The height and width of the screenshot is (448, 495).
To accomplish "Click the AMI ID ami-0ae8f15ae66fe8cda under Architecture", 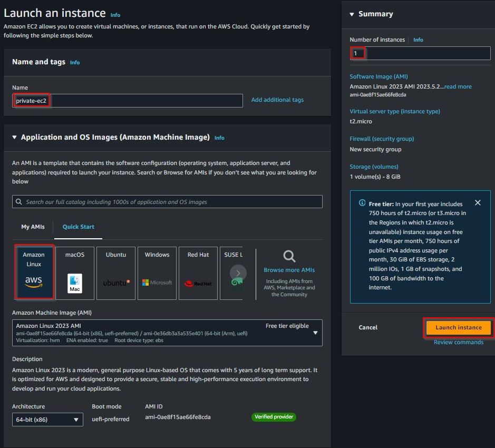I will click(x=178, y=417).
